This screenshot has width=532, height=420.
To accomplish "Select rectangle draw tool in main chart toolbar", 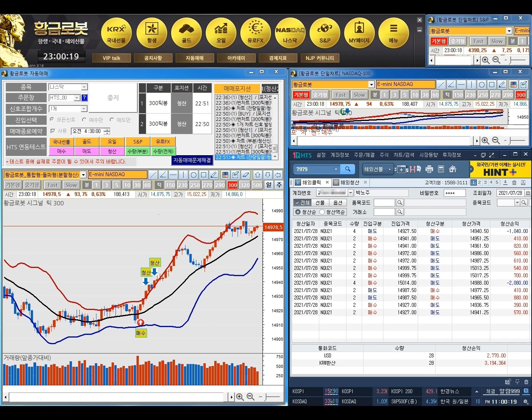I will [x=204, y=175].
